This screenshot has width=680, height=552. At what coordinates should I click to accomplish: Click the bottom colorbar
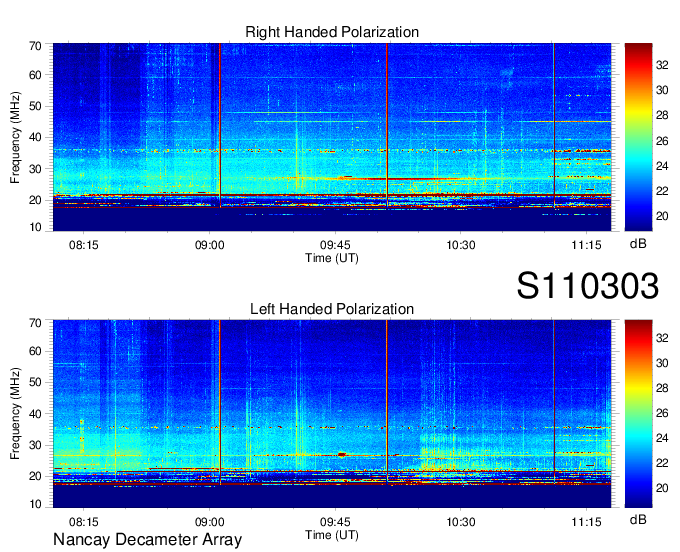[638, 413]
